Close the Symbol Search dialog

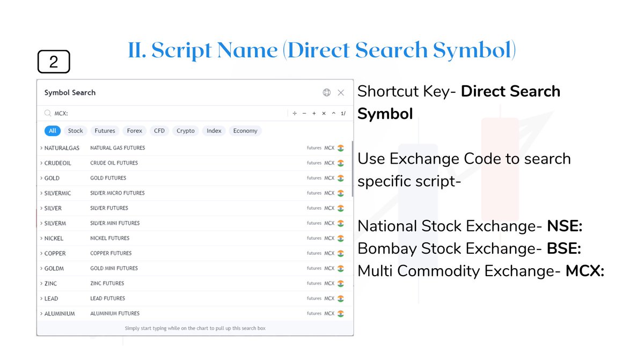point(341,93)
